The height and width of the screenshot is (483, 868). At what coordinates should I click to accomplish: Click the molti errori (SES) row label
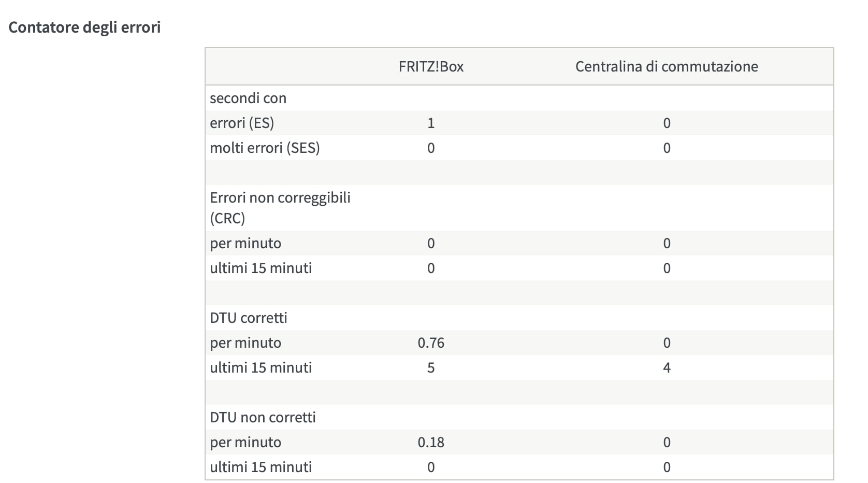click(265, 148)
